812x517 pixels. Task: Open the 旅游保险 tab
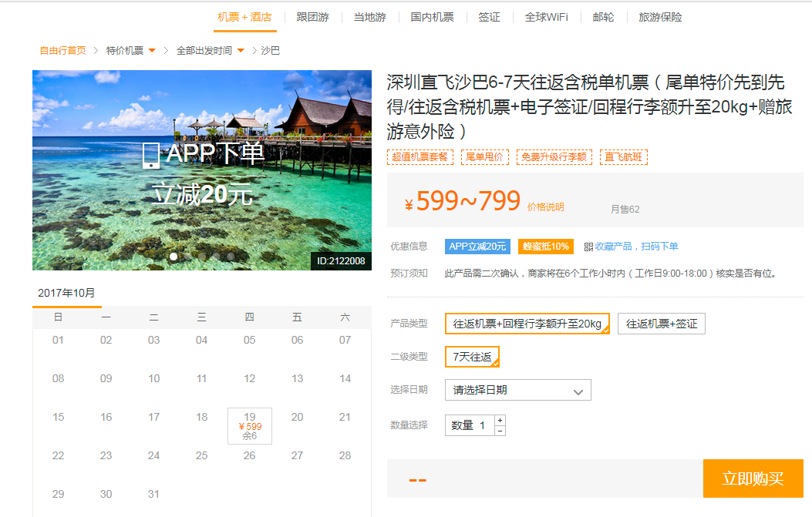click(660, 17)
